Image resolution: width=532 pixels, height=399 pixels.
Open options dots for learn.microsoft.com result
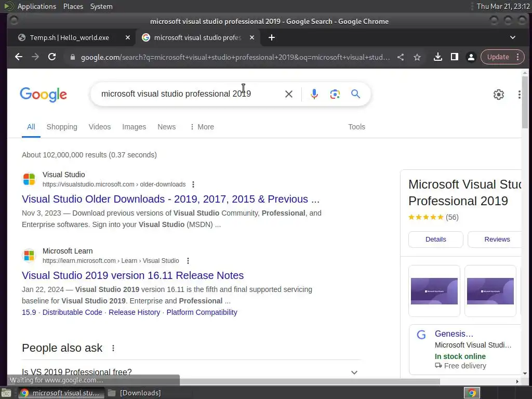coord(188,261)
